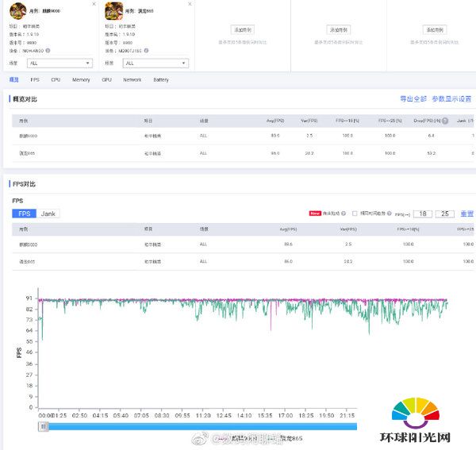Open scene dropdown in 麒麟9000 card
This screenshot has height=450, width=476.
coord(59,63)
